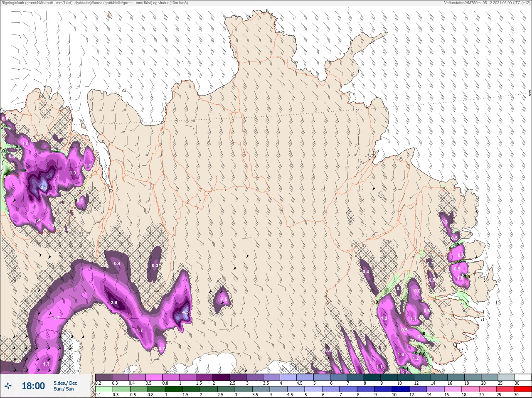Screen dimensions: 532x398
Task: Pick the white 30 swatch in purple legend row
Action: tap(523, 377)
